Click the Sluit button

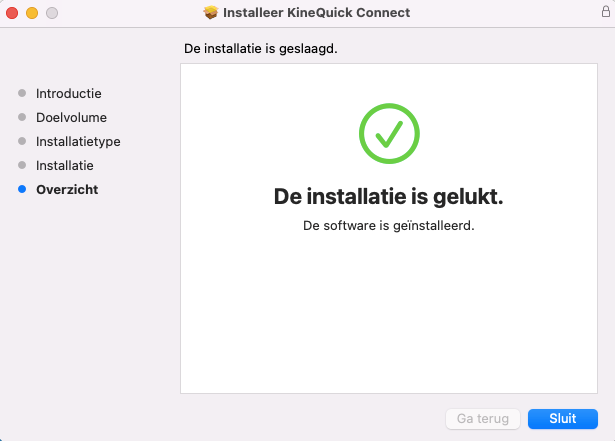pyautogui.click(x=562, y=419)
